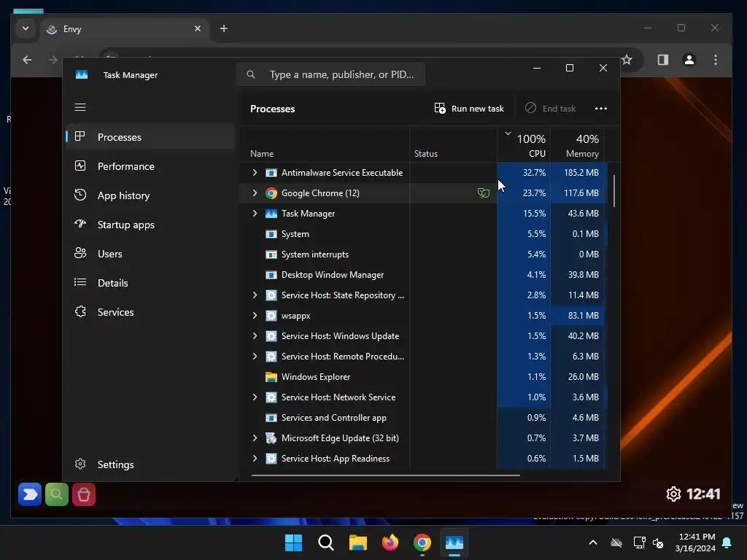Image resolution: width=747 pixels, height=560 pixels.
Task: Click the Windows Explorer folder icon
Action: [x=271, y=377]
